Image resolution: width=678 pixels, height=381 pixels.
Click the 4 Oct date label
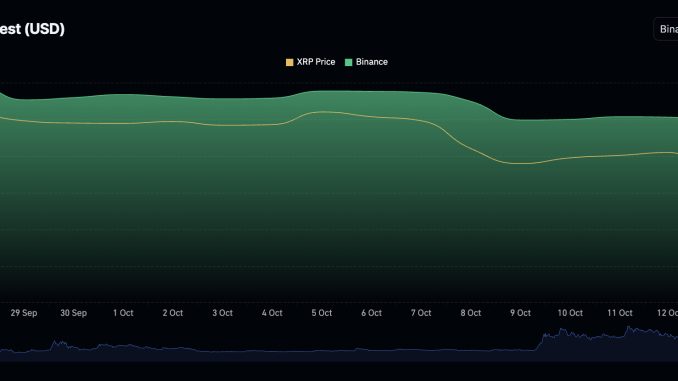coord(272,313)
